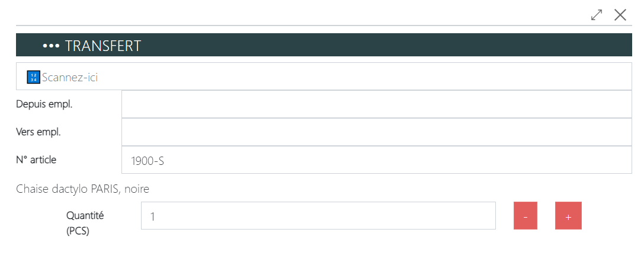
Task: Click the blue numeric scan icon
Action: pyautogui.click(x=34, y=77)
